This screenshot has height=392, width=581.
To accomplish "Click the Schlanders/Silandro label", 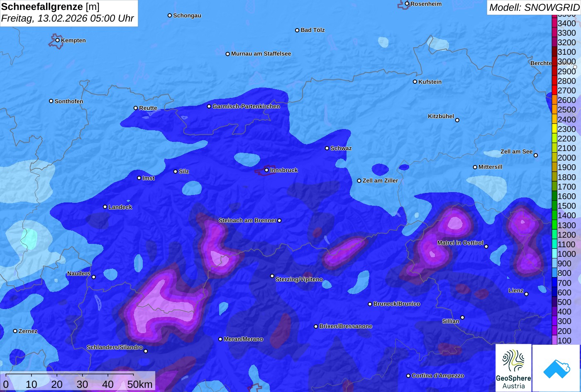I will point(115,348).
